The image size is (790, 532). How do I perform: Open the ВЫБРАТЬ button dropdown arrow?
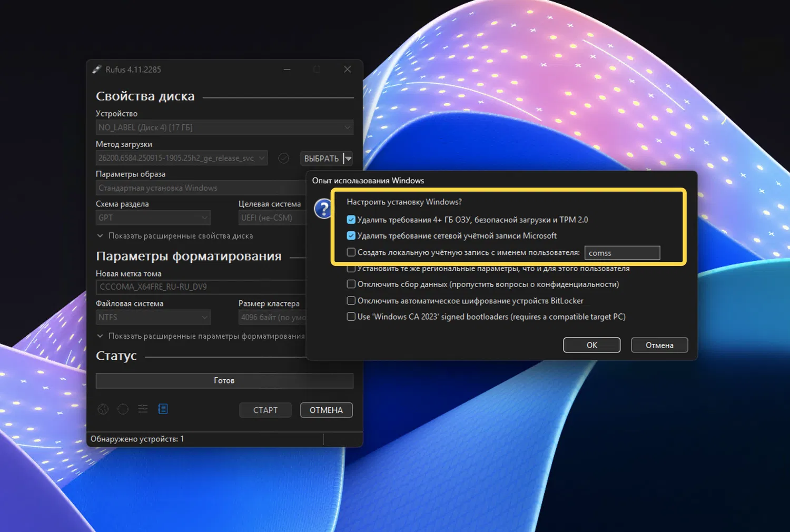[x=348, y=159]
